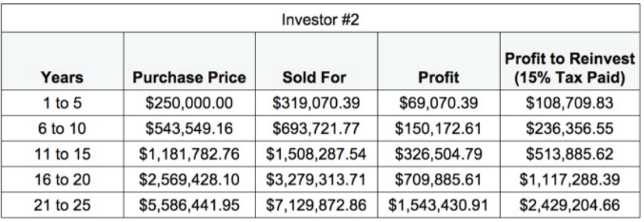Select the $108,709.83 reinvest cell
Image resolution: width=644 pixels, height=222 pixels.
tap(570, 103)
